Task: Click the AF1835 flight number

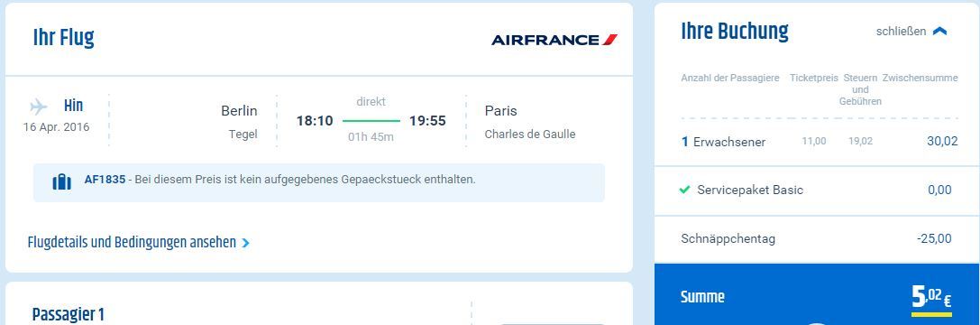Action: (105, 180)
